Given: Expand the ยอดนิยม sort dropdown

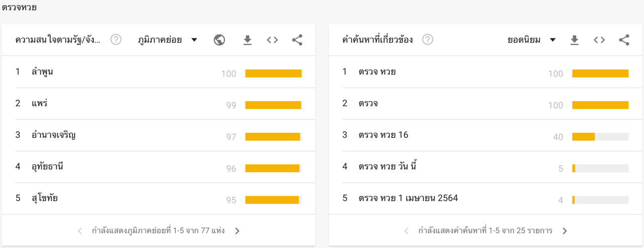Looking at the screenshot, I should (x=531, y=40).
